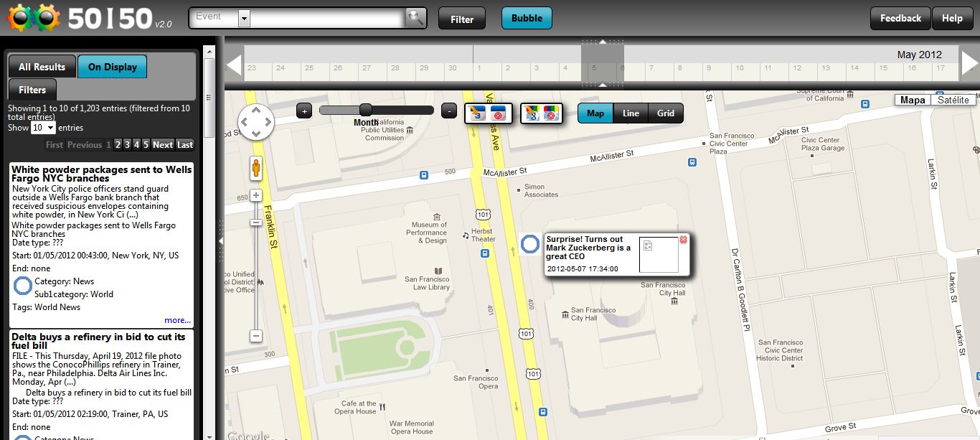Switch to the All Results tab
980x440 pixels.
pos(42,67)
